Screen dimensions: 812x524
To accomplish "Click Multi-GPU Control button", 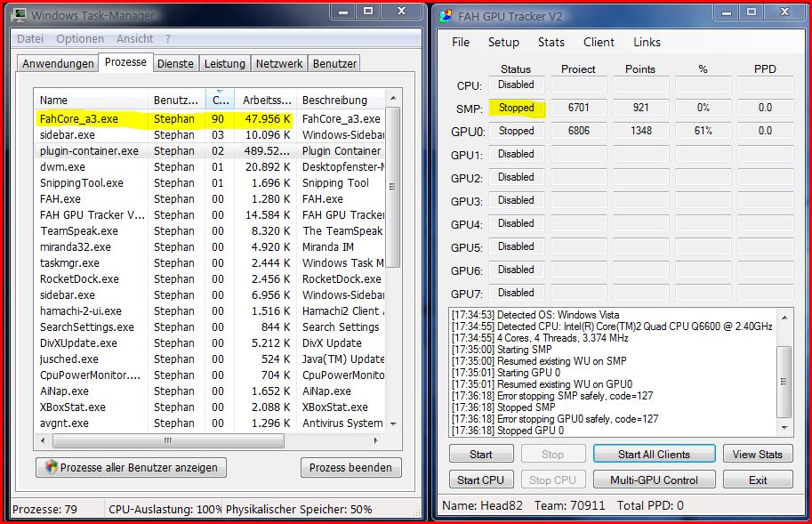I will point(654,480).
